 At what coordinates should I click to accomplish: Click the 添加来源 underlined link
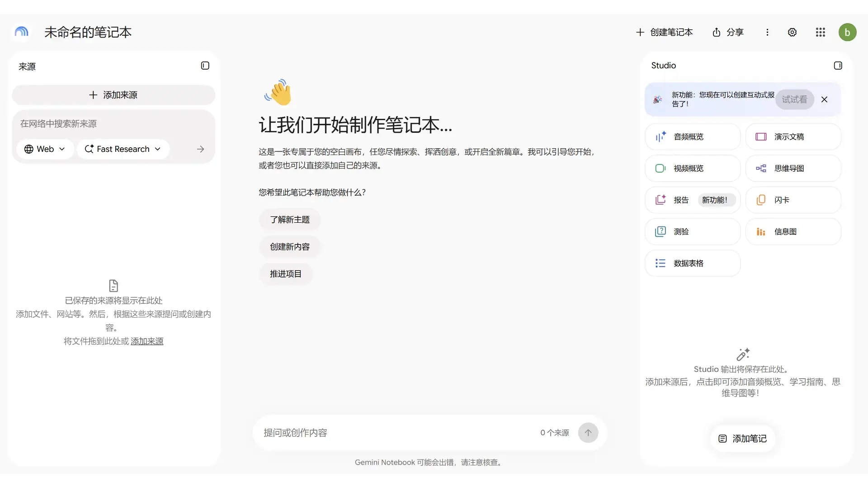click(x=147, y=341)
